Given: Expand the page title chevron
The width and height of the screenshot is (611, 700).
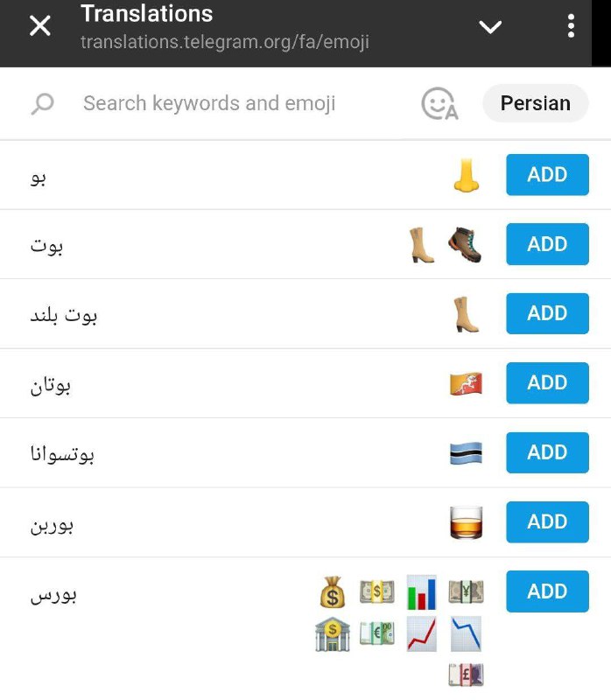Looking at the screenshot, I should tap(490, 27).
